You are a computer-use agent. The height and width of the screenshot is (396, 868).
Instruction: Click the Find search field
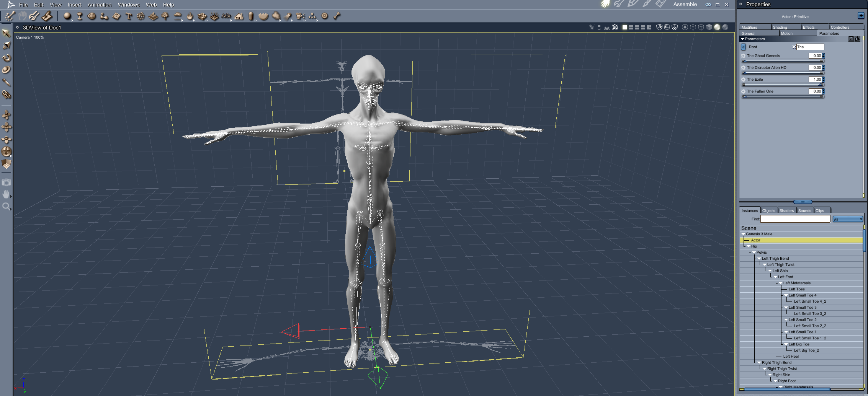click(x=795, y=219)
